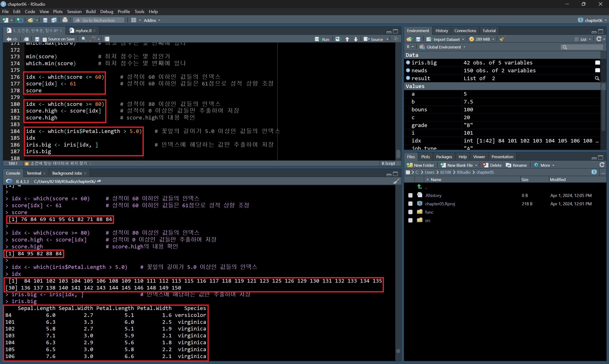Image resolution: width=609 pixels, height=364 pixels.
Task: Open the Session menu
Action: tap(74, 11)
